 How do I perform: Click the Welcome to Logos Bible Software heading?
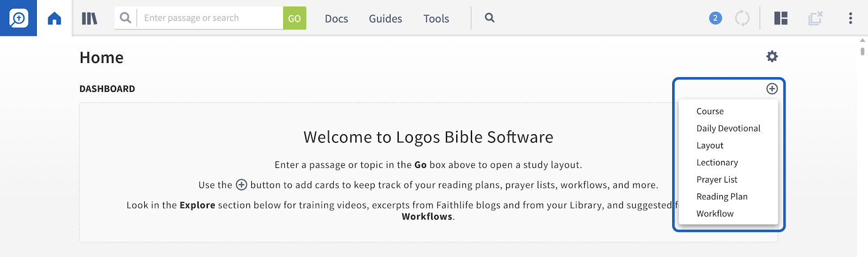[428, 137]
